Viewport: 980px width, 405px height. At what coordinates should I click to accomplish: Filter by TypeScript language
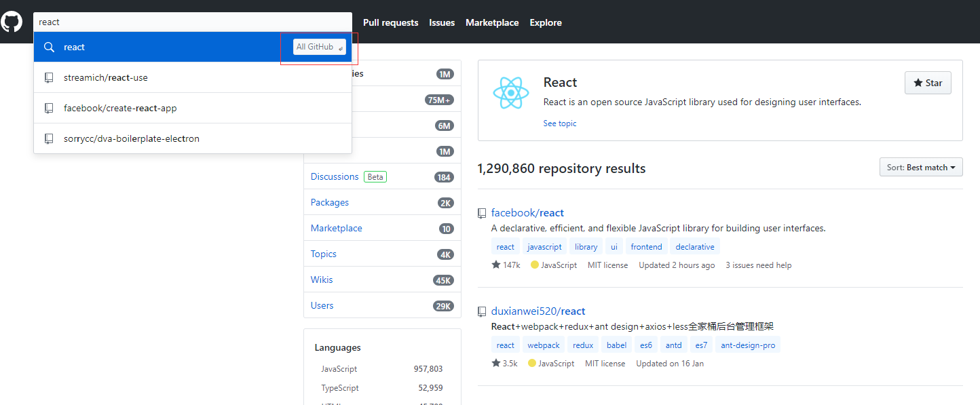tap(340, 388)
